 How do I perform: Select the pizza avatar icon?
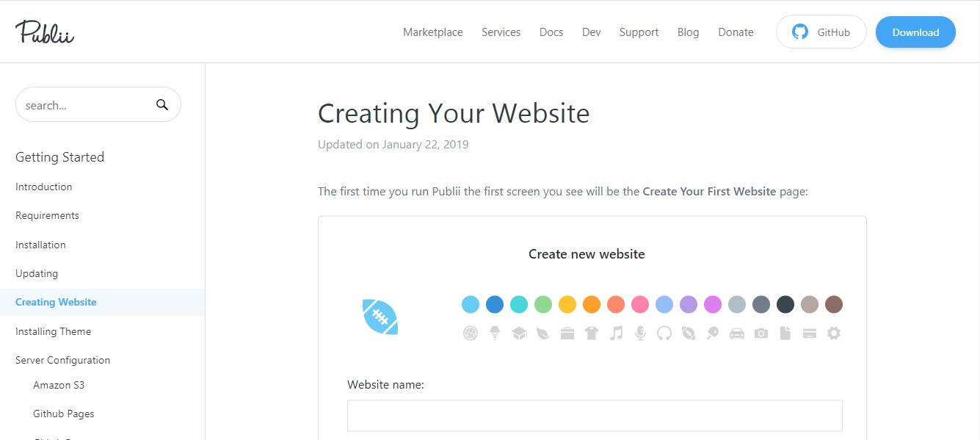click(x=470, y=332)
